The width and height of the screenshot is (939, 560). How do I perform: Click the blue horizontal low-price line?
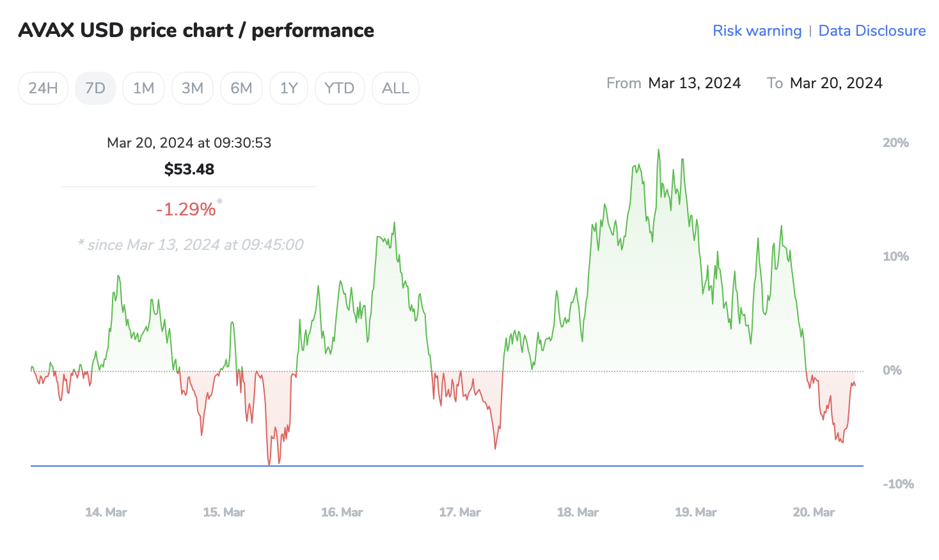[448, 466]
